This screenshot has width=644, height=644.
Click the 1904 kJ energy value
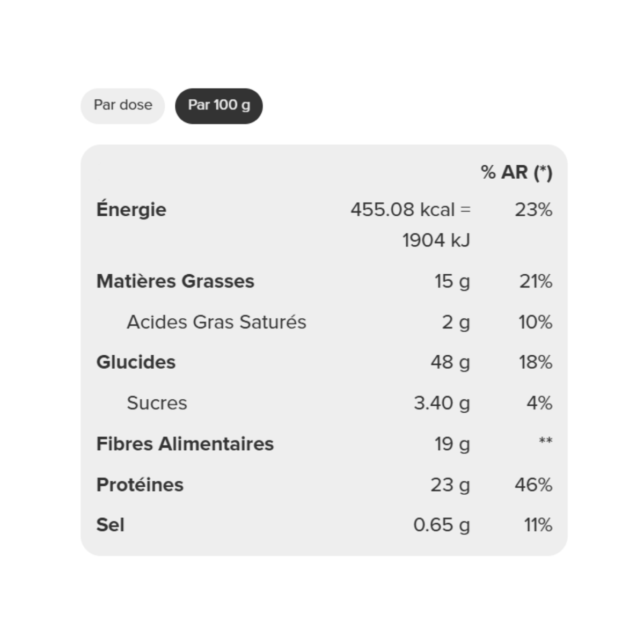pyautogui.click(x=436, y=240)
